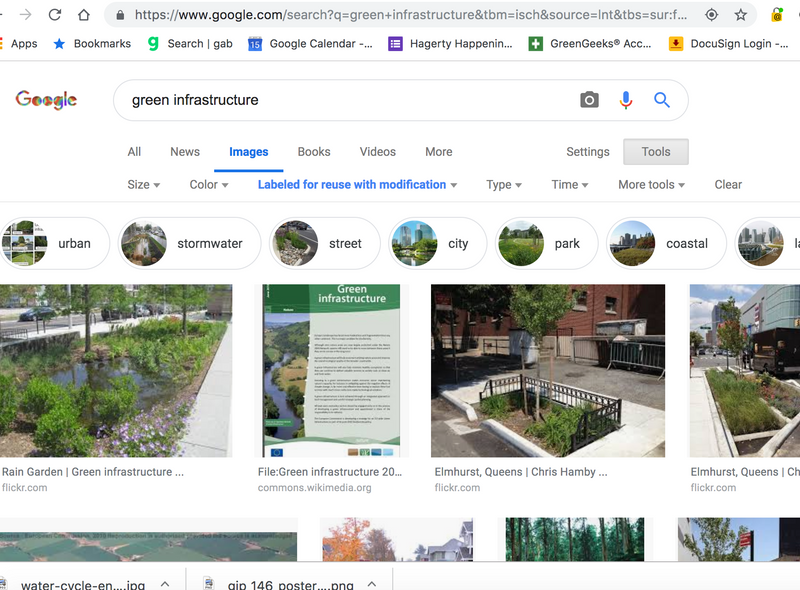Bookmark this page with the star icon
The height and width of the screenshot is (590, 800).
(741, 15)
